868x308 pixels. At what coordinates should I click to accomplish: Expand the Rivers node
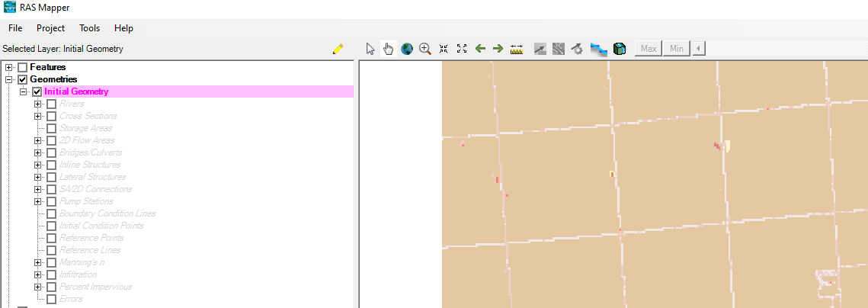click(37, 104)
